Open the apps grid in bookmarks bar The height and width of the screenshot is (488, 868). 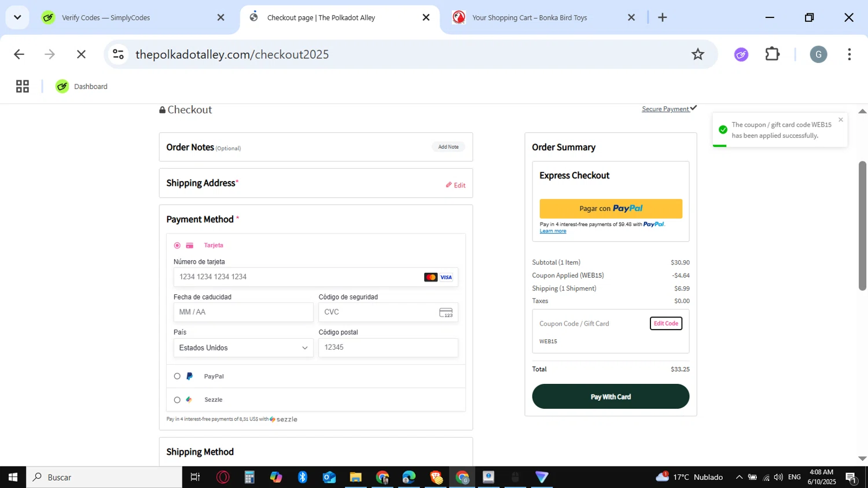(x=23, y=86)
